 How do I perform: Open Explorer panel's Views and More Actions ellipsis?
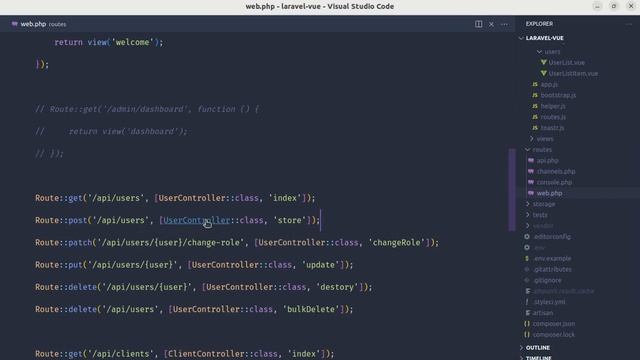pyautogui.click(x=629, y=24)
